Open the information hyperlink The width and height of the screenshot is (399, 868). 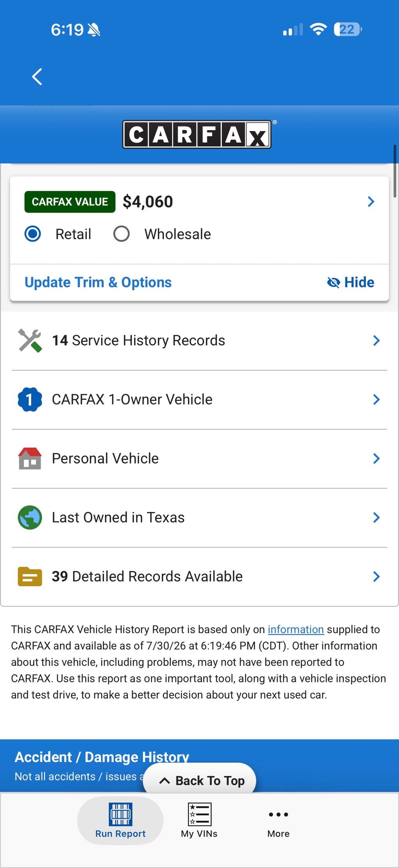(x=296, y=629)
